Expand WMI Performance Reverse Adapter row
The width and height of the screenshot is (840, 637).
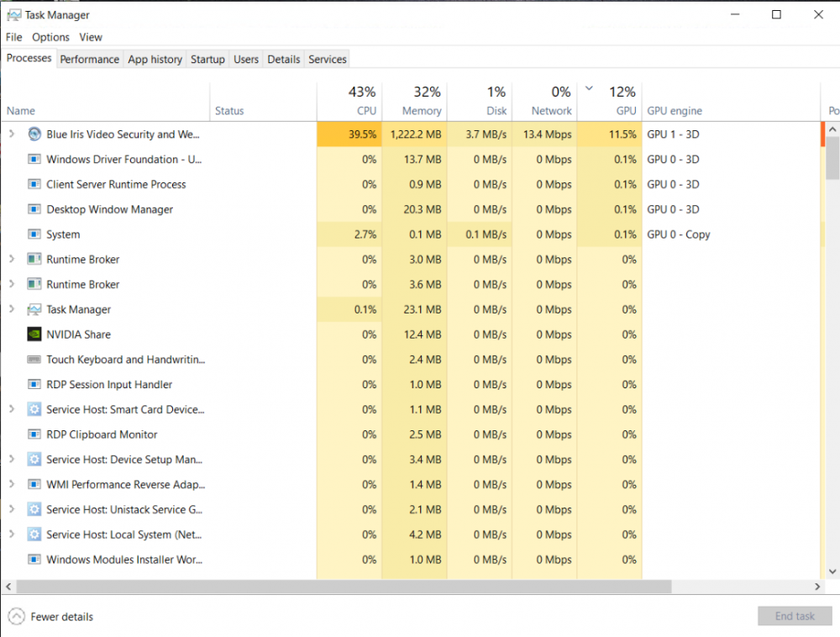[12, 484]
